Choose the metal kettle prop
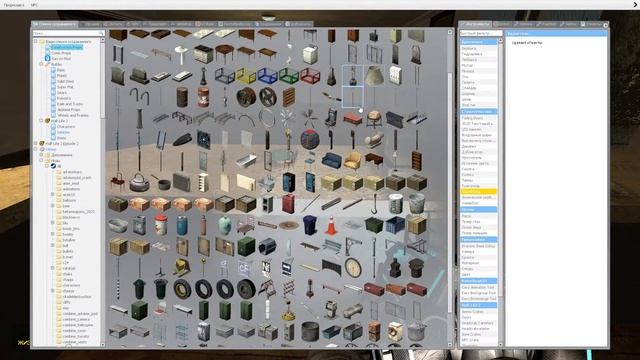Viewport: 640px width, 360px height. (x=139, y=183)
